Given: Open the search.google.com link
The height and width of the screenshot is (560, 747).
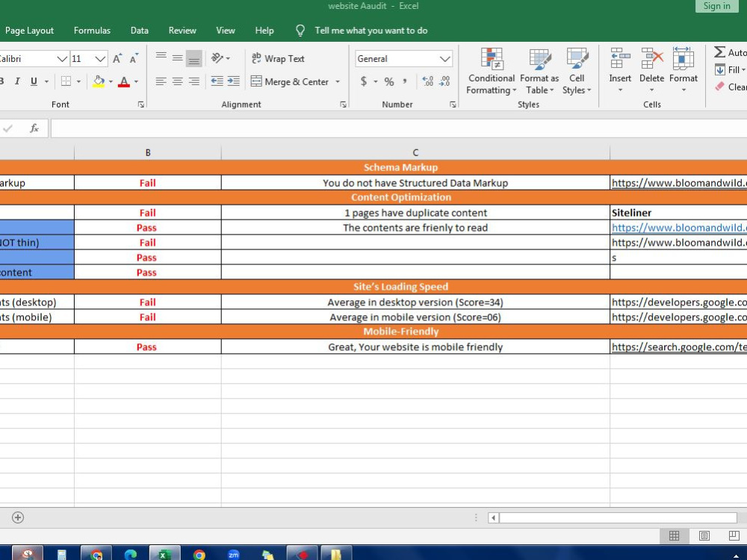Looking at the screenshot, I should click(679, 346).
